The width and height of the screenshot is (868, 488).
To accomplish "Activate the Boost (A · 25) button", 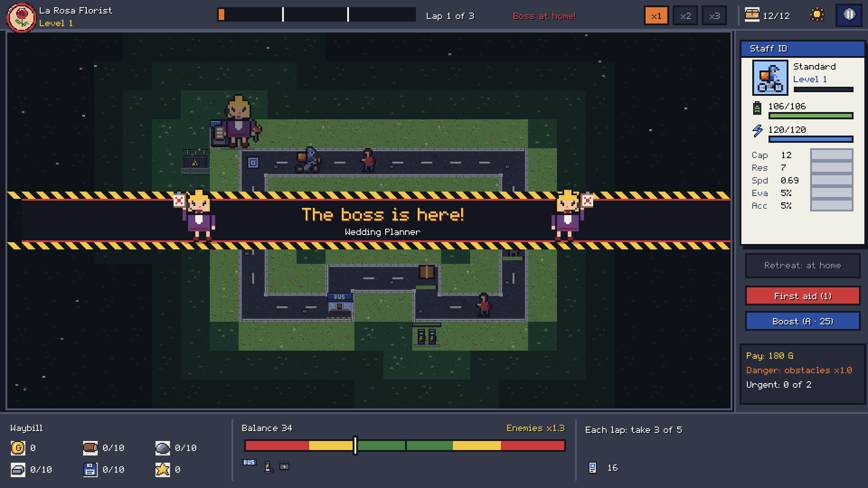I will pos(802,321).
